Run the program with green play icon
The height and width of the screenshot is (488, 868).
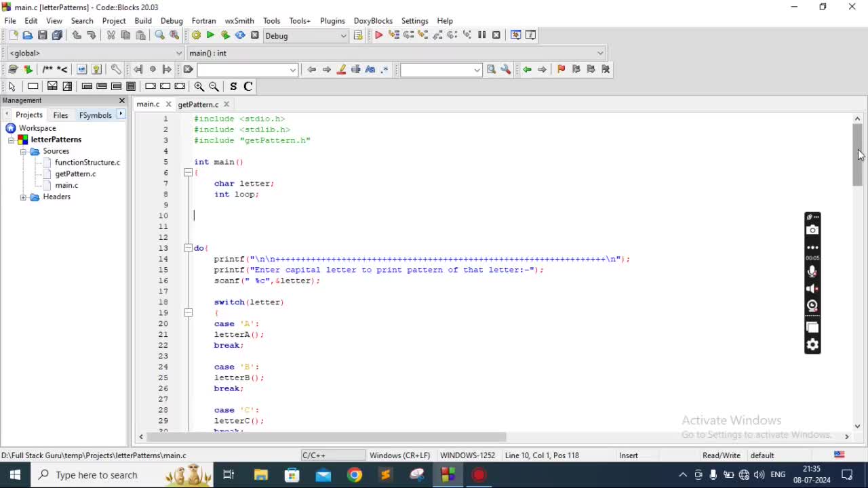click(x=210, y=35)
